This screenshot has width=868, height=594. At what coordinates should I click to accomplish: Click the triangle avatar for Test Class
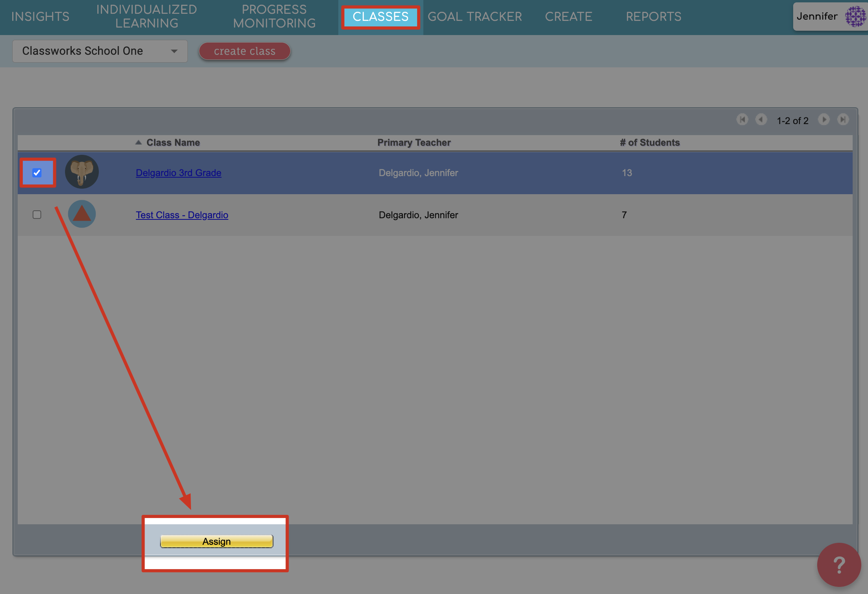(82, 214)
